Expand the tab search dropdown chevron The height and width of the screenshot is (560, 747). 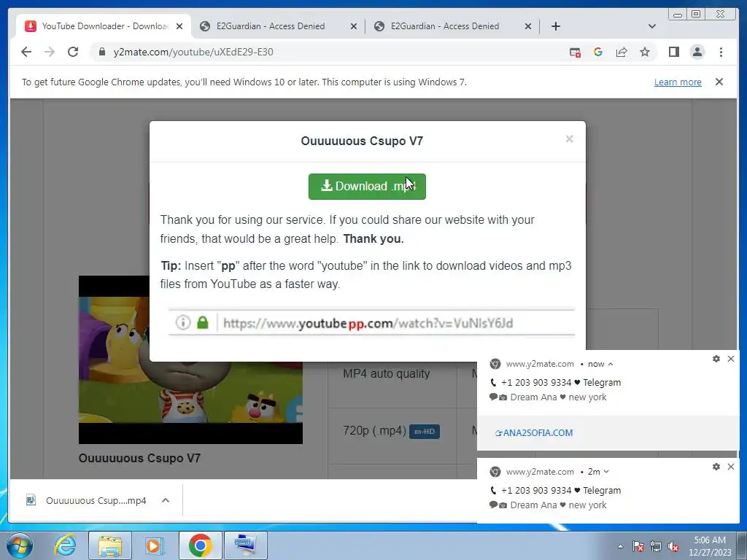[651, 26]
